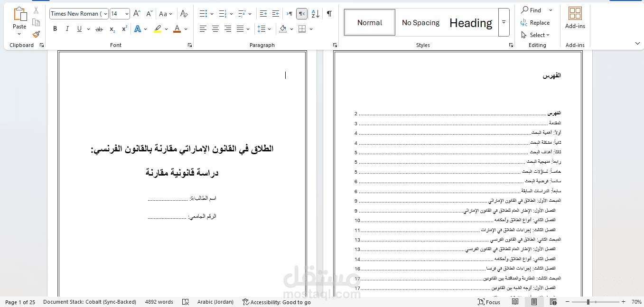This screenshot has width=644, height=307.
Task: Click the Paste clipboard icon
Action: coord(19,14)
